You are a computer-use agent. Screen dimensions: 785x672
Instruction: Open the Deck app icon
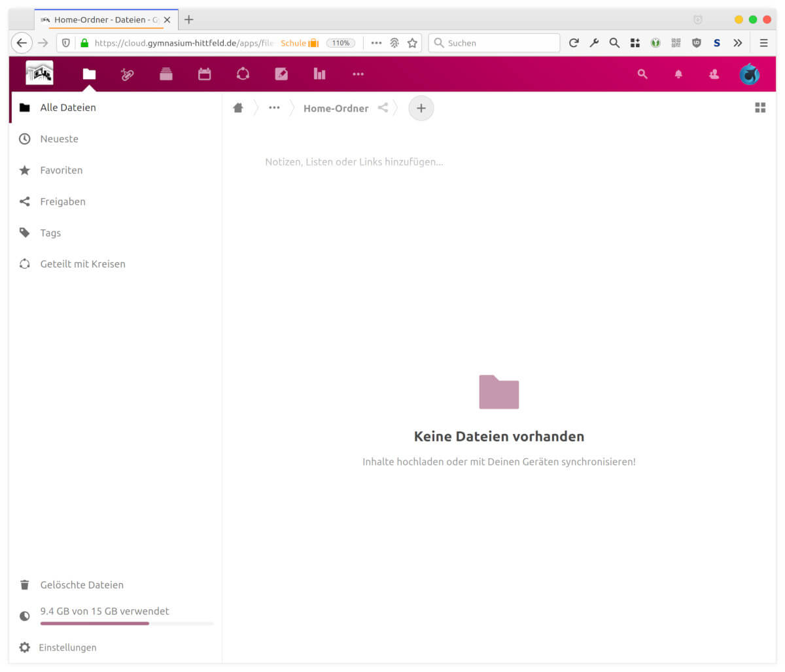coord(166,74)
